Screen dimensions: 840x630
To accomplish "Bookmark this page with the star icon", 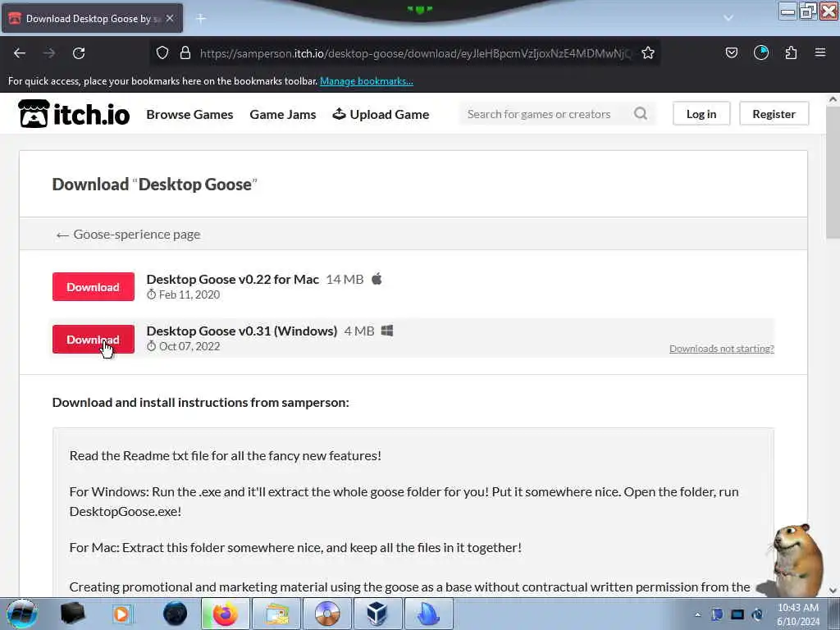I will click(x=648, y=53).
